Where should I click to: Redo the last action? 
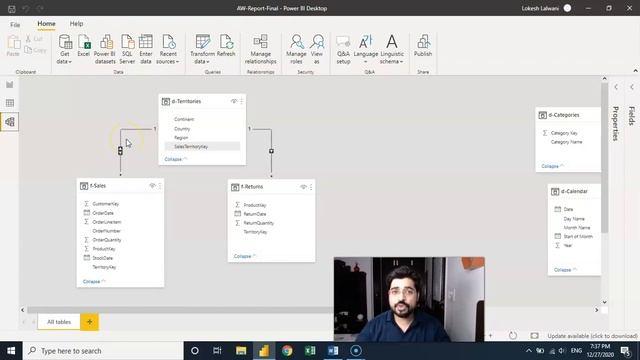pyautogui.click(x=40, y=8)
